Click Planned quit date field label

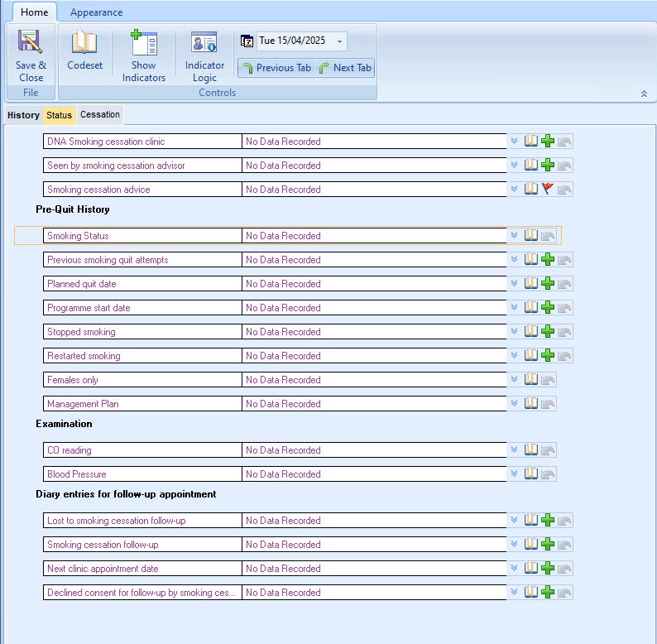(x=142, y=284)
